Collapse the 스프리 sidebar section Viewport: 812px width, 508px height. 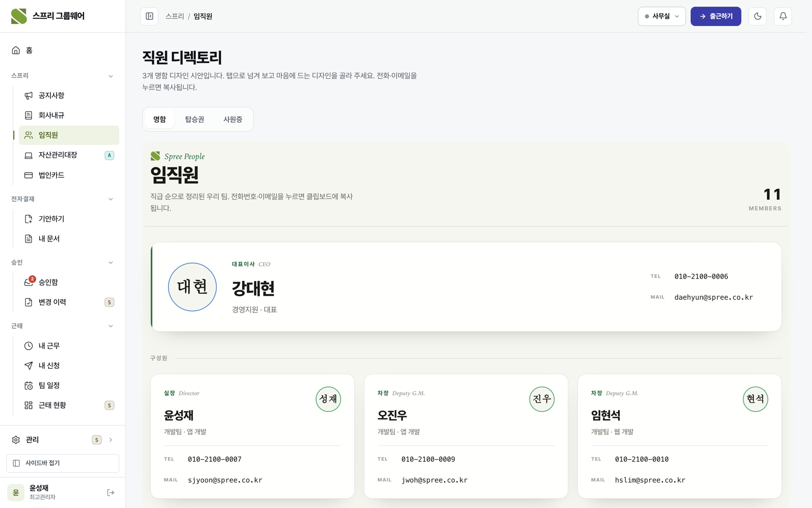111,76
